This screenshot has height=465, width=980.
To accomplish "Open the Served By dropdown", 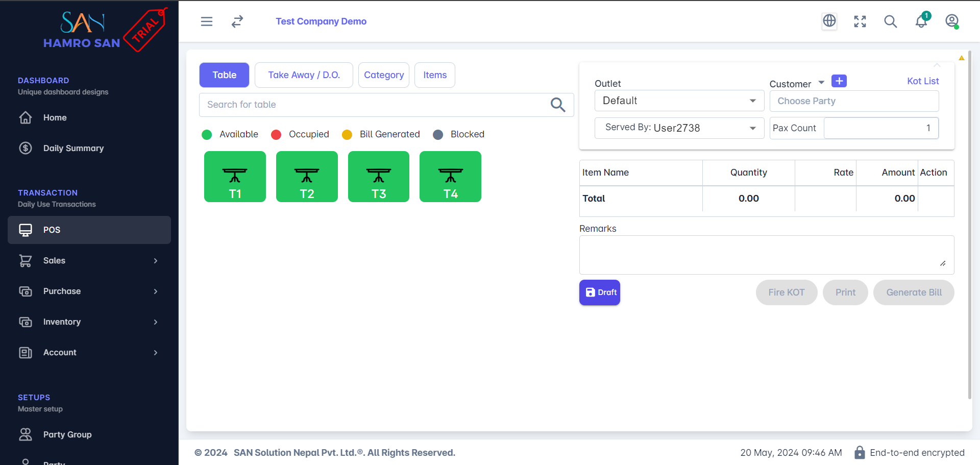I will click(679, 128).
